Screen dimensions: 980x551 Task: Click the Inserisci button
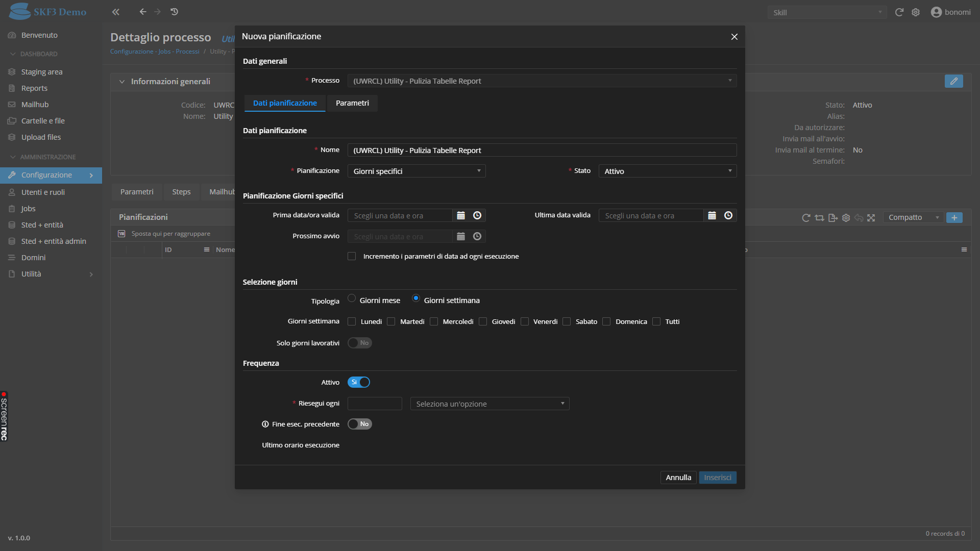[x=718, y=478]
